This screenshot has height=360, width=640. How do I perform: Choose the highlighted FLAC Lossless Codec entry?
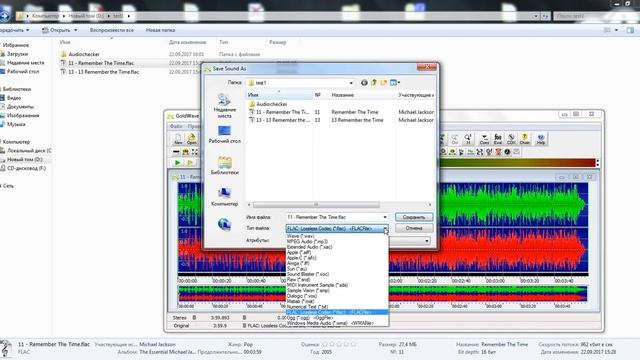coord(337,312)
